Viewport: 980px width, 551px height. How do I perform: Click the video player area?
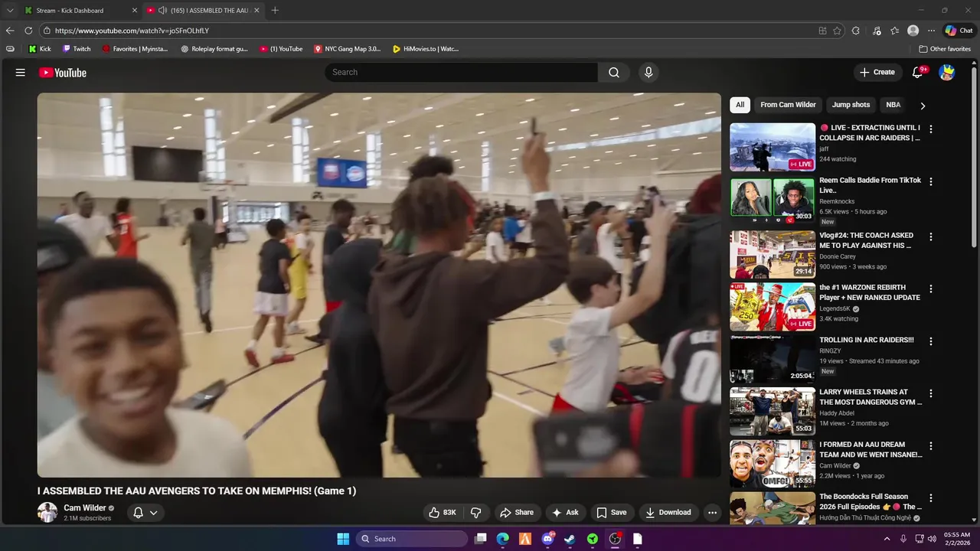coord(379,285)
